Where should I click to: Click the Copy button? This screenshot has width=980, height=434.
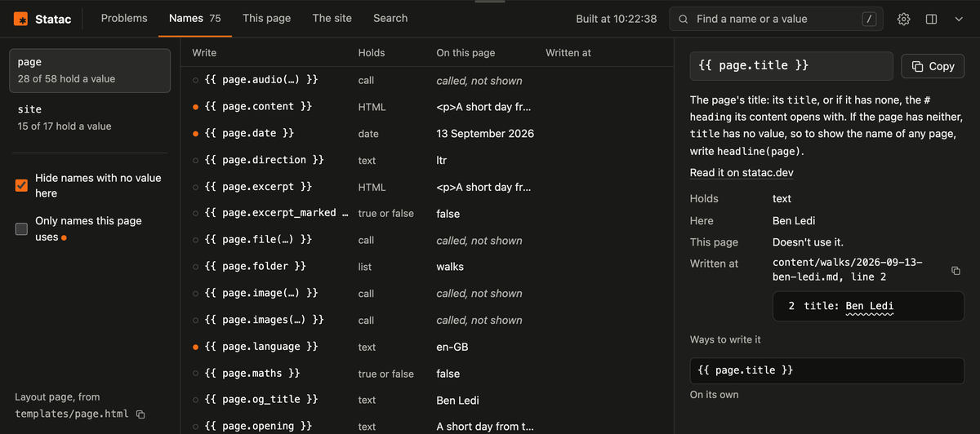933,66
